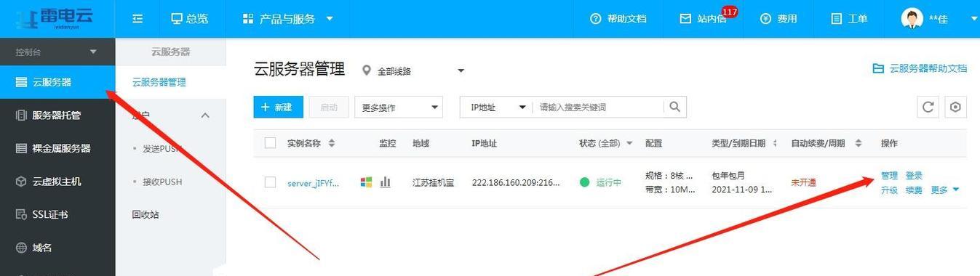Image resolution: width=980 pixels, height=276 pixels.
Task: Click the 江苏挂机宝 region cell
Action: pyautogui.click(x=433, y=182)
